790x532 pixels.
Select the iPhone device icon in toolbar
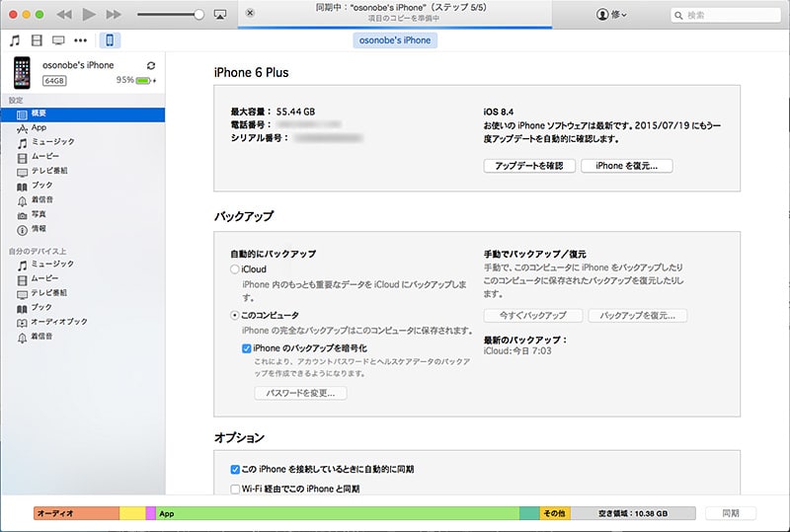tap(110, 40)
